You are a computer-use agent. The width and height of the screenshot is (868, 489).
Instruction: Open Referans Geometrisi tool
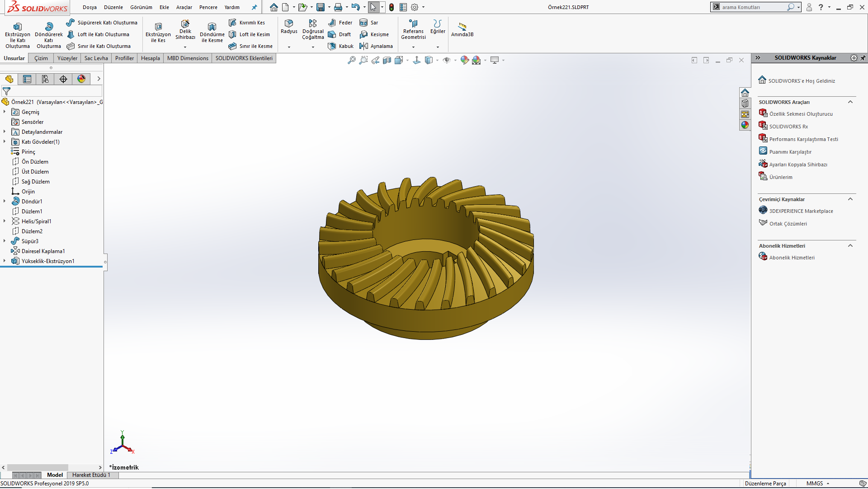click(x=413, y=30)
